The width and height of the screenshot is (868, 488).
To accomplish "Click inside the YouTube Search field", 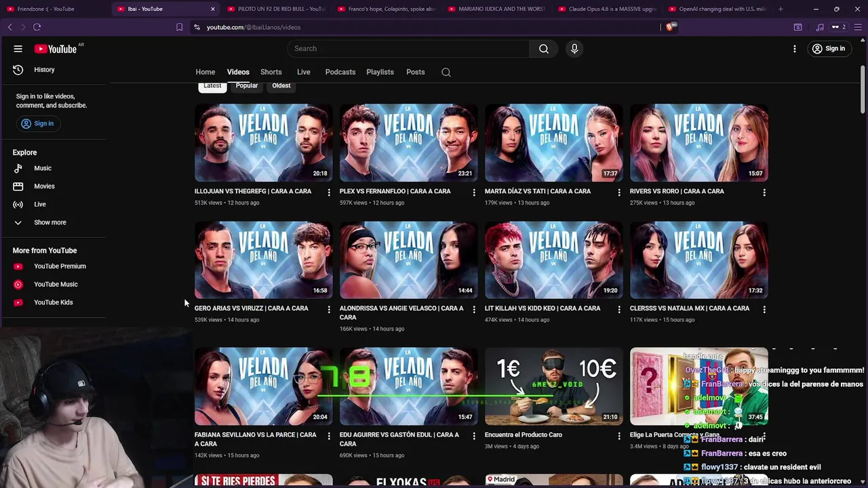I will pyautogui.click(x=408, y=49).
